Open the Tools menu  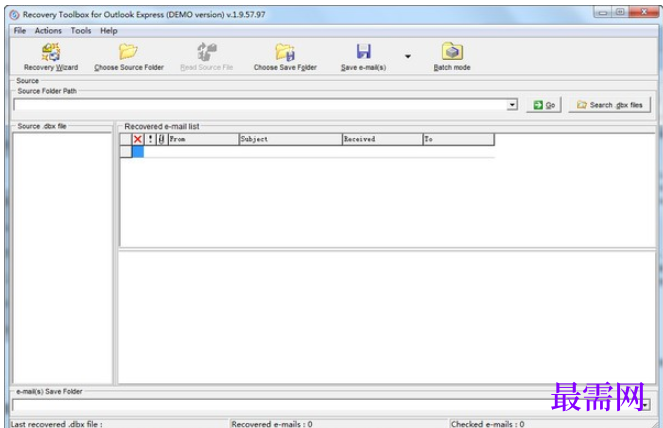[81, 30]
